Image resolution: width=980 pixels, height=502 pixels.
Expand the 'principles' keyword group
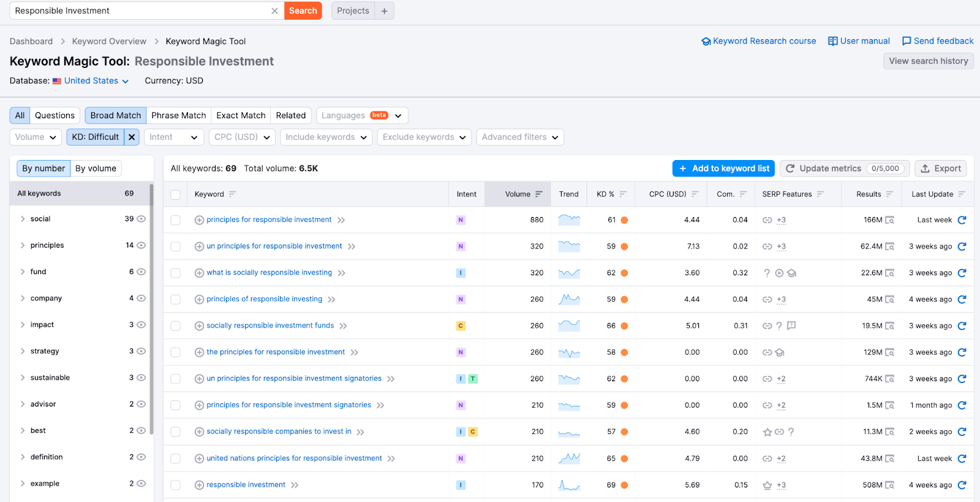click(x=23, y=245)
